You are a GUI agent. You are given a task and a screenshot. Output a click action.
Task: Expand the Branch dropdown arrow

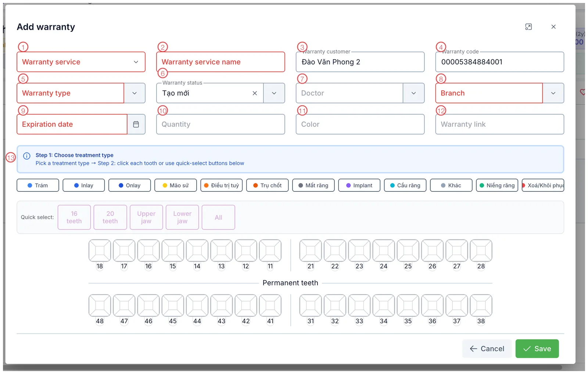(553, 93)
